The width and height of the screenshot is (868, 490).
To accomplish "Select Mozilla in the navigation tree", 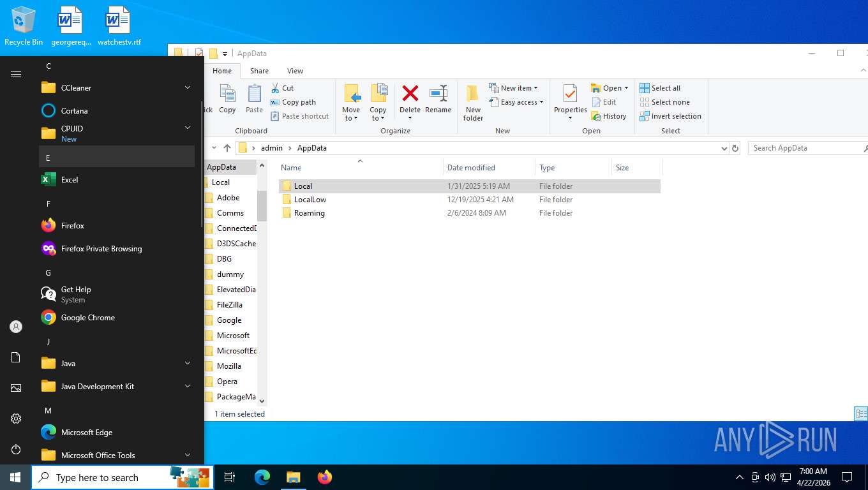I will (x=228, y=366).
